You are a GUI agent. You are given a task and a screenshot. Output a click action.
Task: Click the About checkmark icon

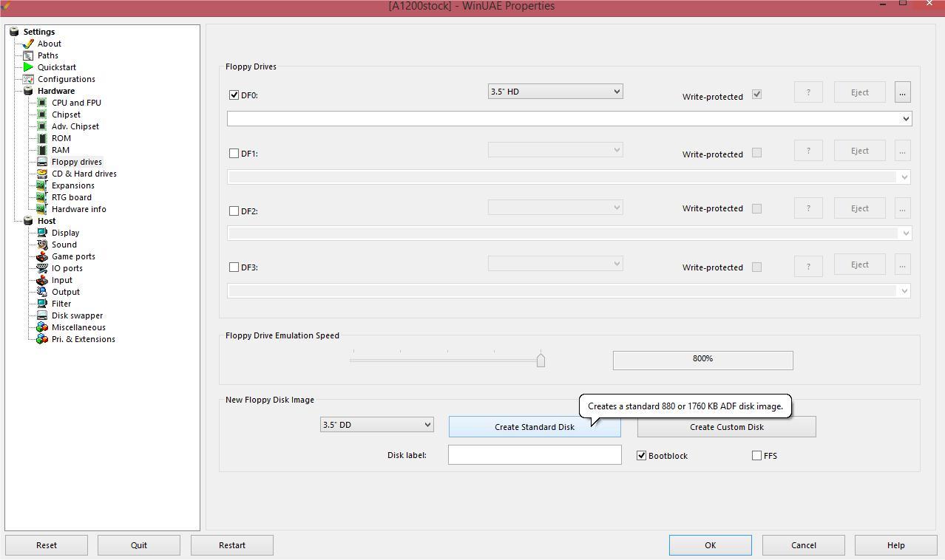(28, 44)
